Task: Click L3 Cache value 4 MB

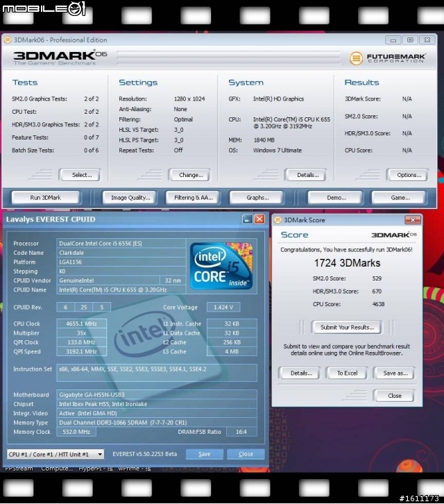Action: [232, 352]
